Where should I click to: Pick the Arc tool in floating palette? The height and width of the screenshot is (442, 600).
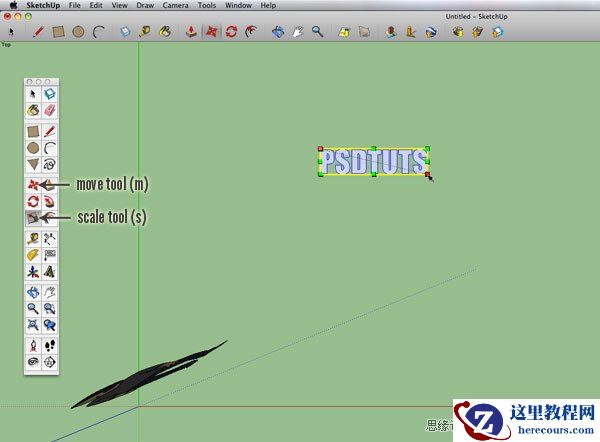point(50,148)
